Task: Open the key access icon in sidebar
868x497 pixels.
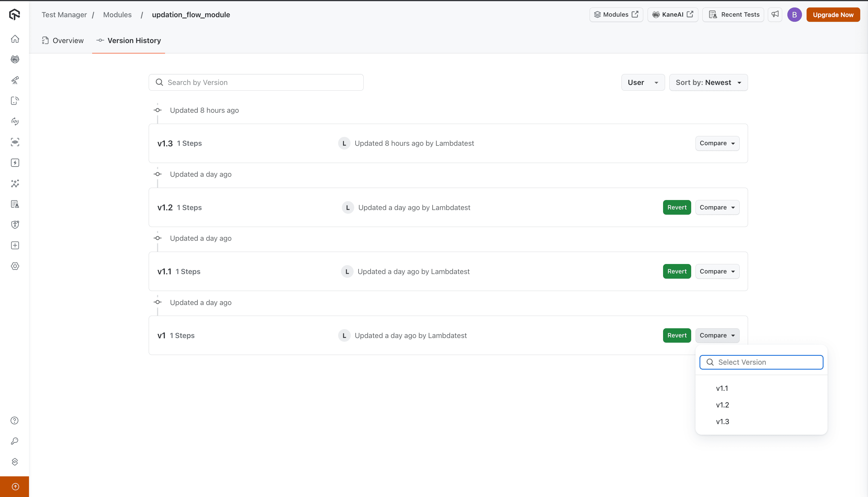Action: pos(15,441)
